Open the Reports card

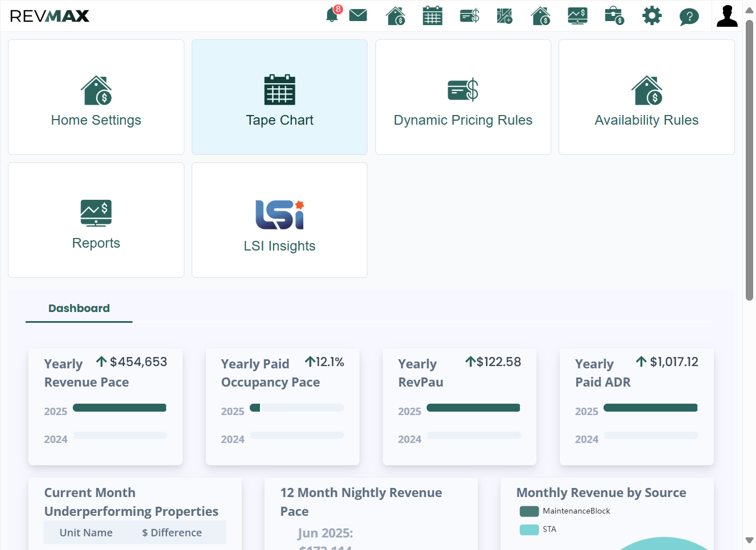click(96, 220)
